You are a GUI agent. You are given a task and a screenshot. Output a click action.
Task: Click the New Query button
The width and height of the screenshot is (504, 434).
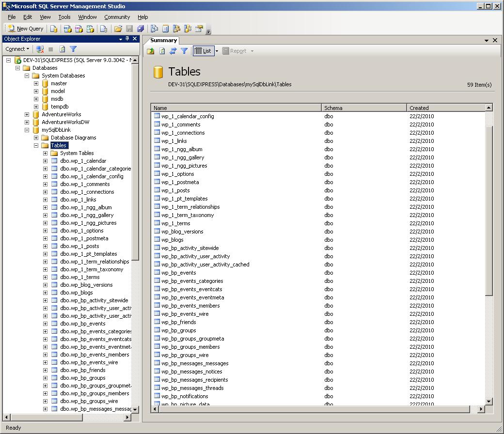tap(26, 29)
